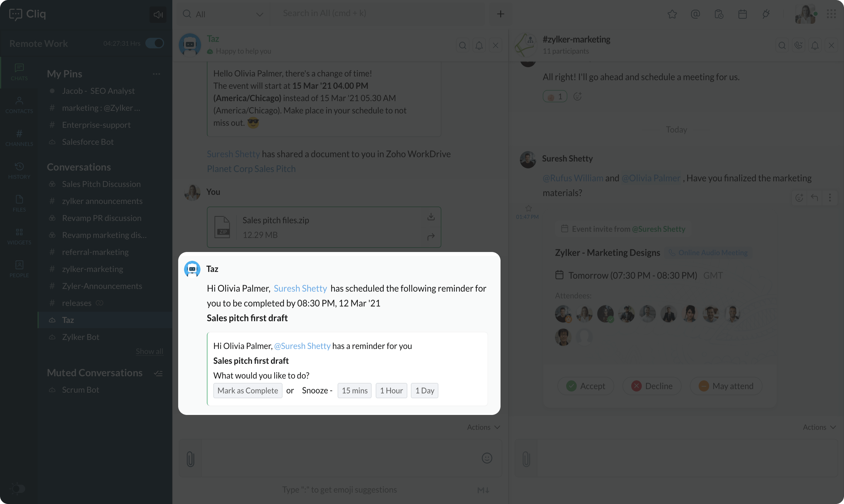844x504 pixels.
Task: Click the Snooze 15 mins button
Action: [354, 391]
